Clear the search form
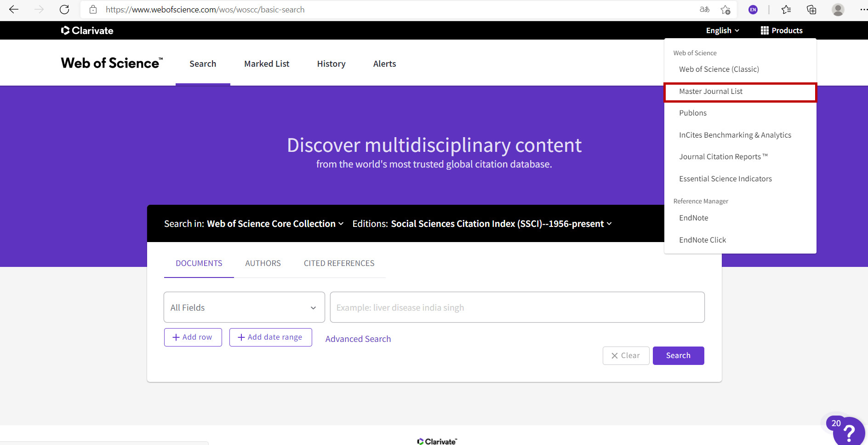 pos(626,356)
